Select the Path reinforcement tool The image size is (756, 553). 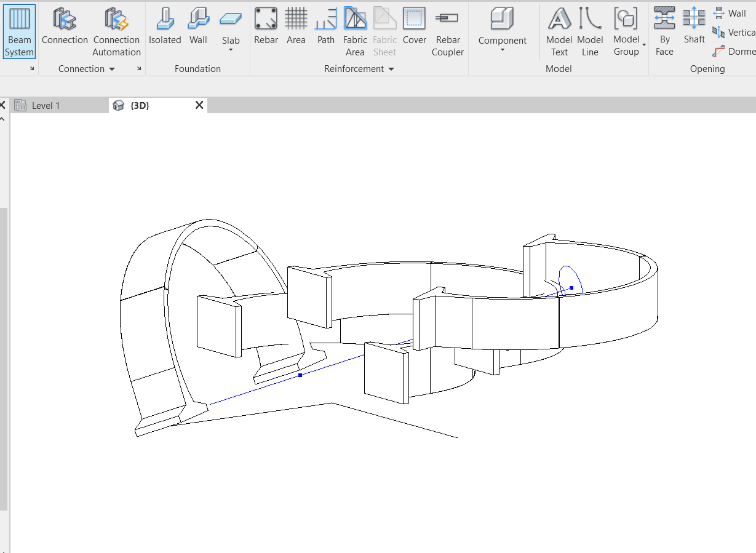coord(325,26)
